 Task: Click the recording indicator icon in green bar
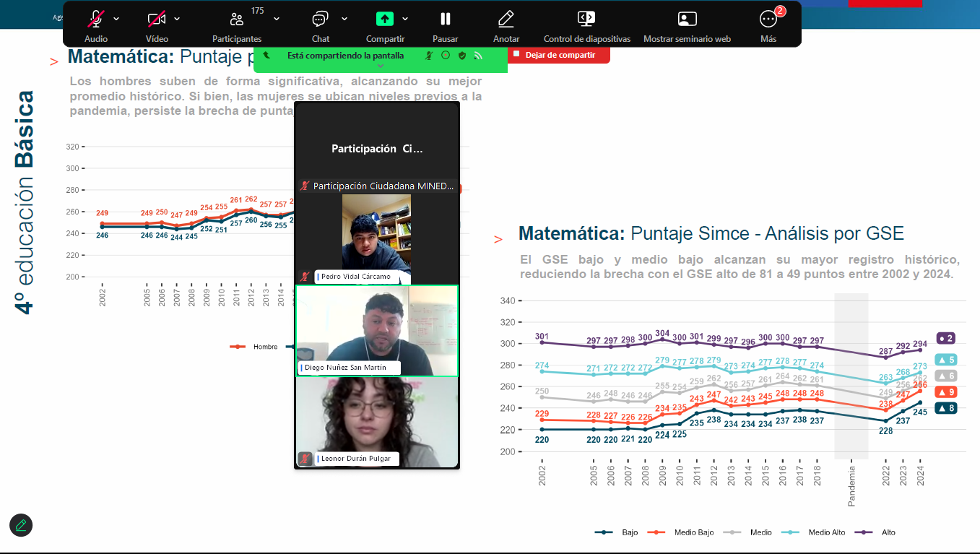(x=446, y=56)
